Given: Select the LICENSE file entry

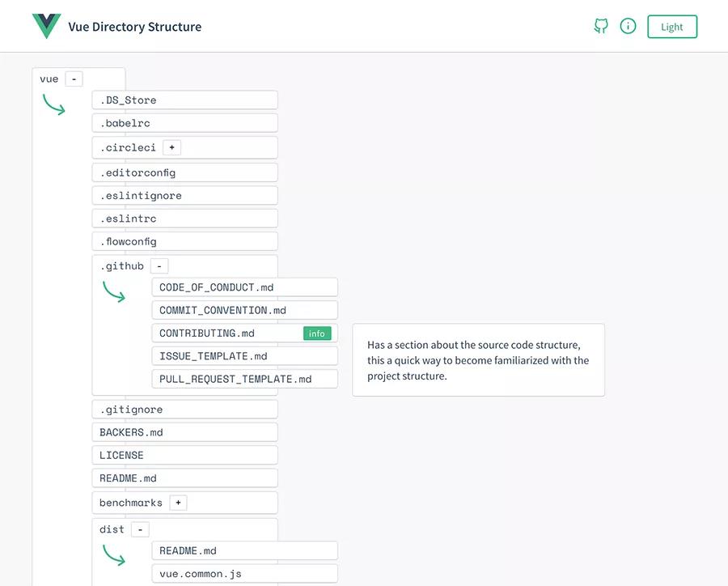Looking at the screenshot, I should coord(184,456).
